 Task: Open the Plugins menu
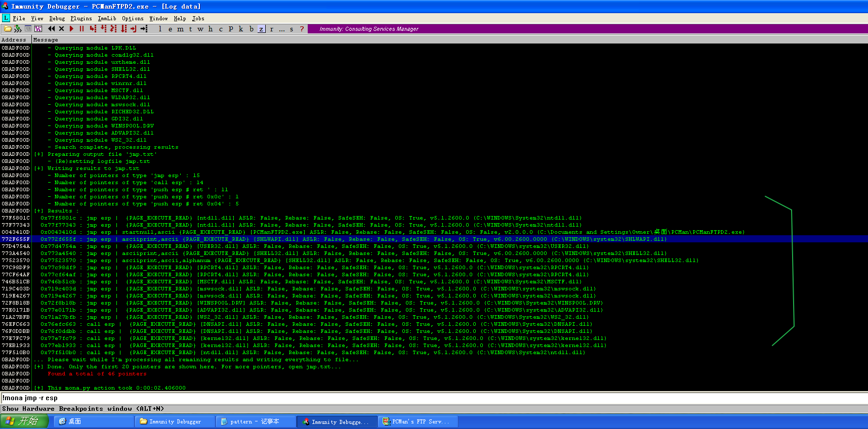[x=81, y=18]
